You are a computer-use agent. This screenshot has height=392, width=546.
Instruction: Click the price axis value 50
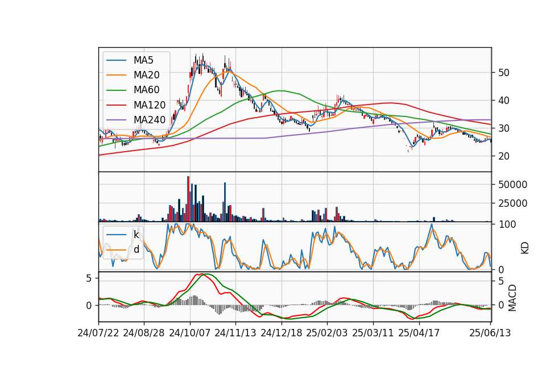tap(504, 73)
